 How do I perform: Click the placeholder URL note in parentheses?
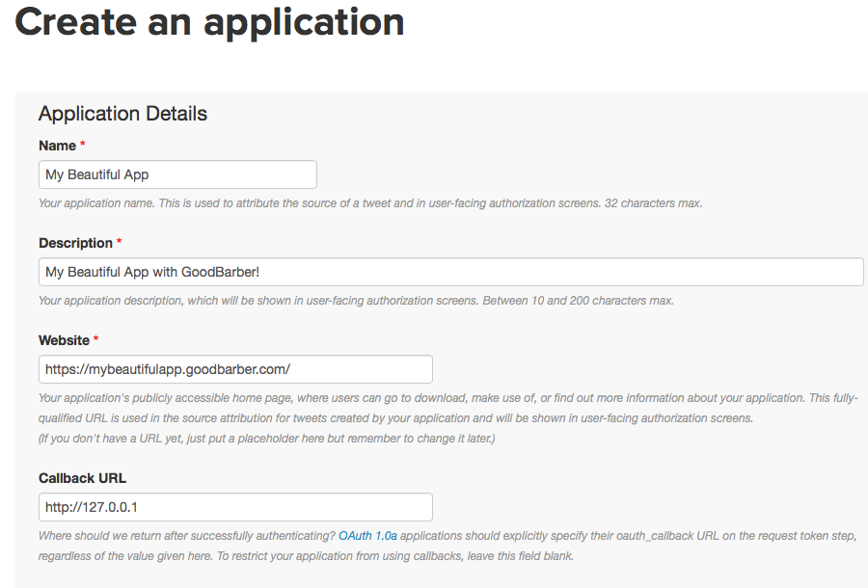(x=267, y=439)
